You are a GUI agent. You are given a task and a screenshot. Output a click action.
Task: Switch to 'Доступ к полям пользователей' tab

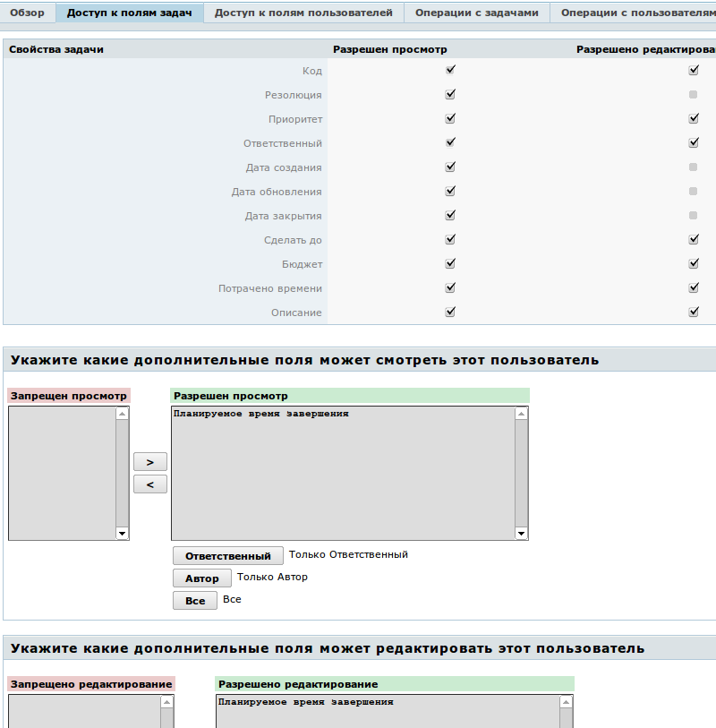[303, 13]
